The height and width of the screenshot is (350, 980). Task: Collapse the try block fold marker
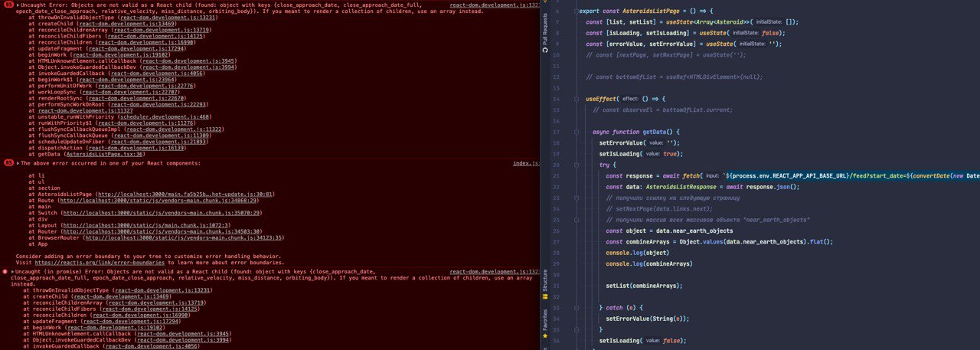[575, 165]
